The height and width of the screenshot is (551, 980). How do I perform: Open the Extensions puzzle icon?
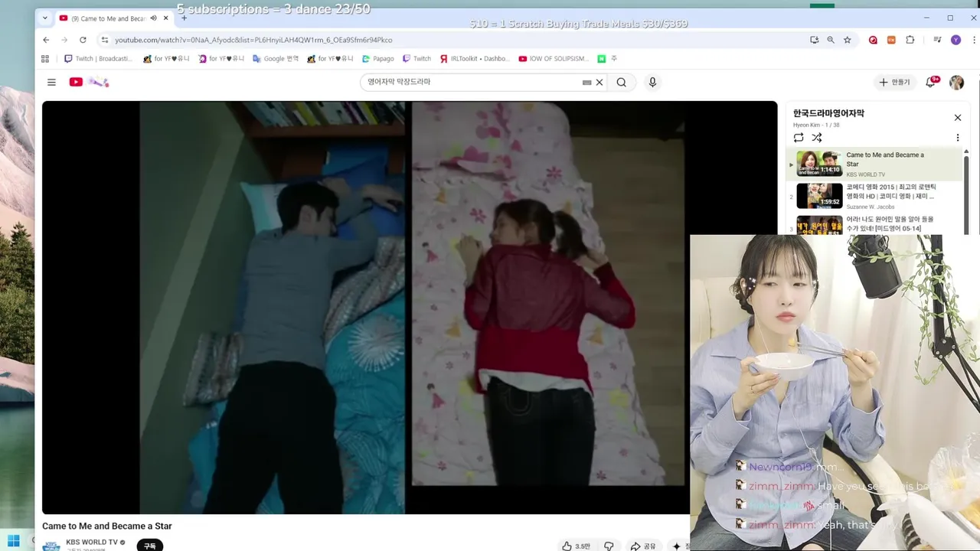(910, 40)
